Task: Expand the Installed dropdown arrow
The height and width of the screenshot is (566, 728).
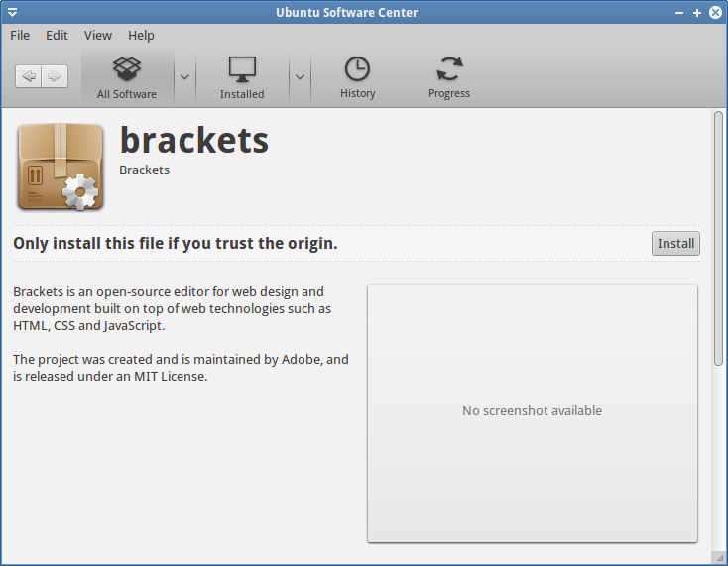Action: (x=300, y=77)
